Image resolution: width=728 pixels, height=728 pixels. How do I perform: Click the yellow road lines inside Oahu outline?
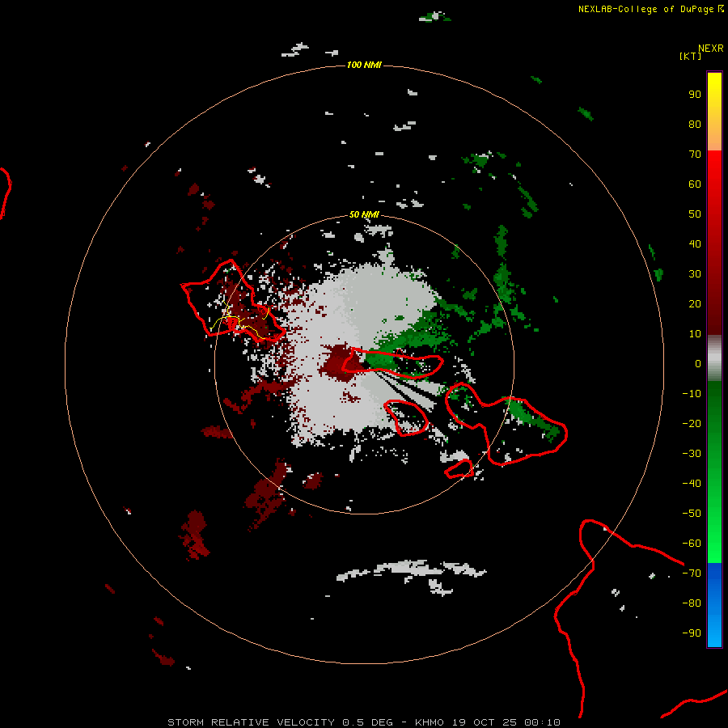[239, 320]
